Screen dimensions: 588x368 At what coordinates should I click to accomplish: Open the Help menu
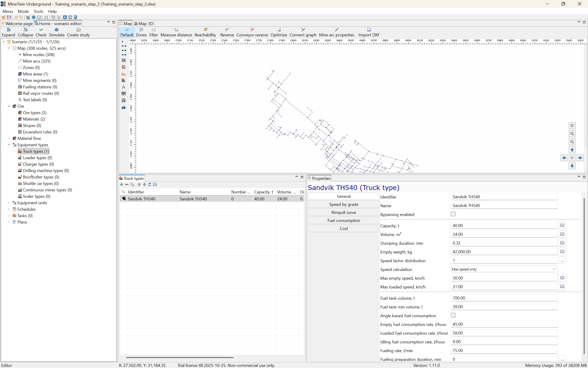(x=52, y=11)
